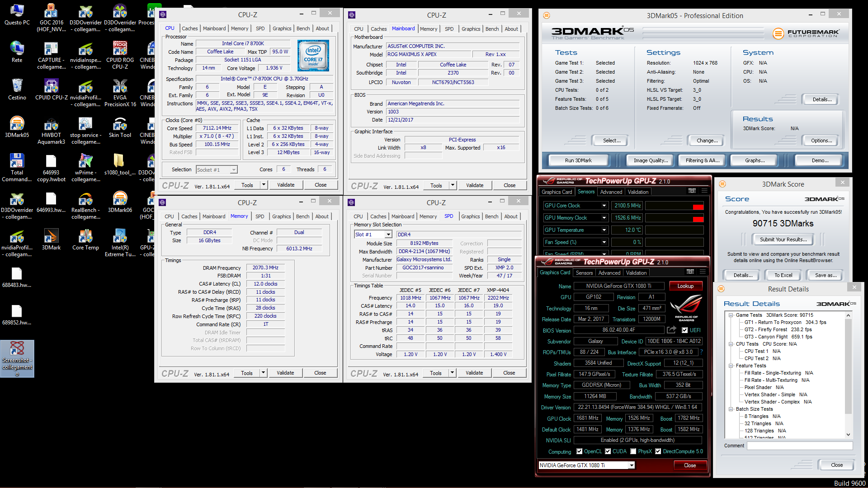Click the Lookup button in GPU-Z

(x=685, y=286)
